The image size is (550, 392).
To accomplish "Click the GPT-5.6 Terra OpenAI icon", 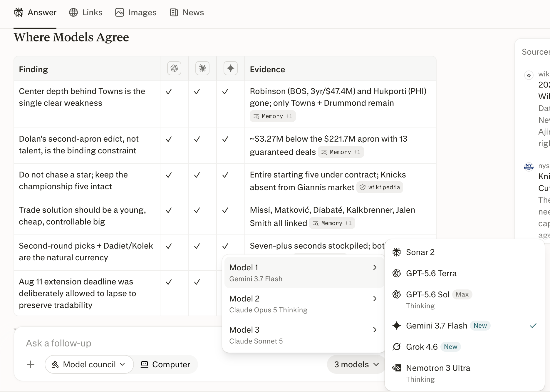I will coord(397,273).
